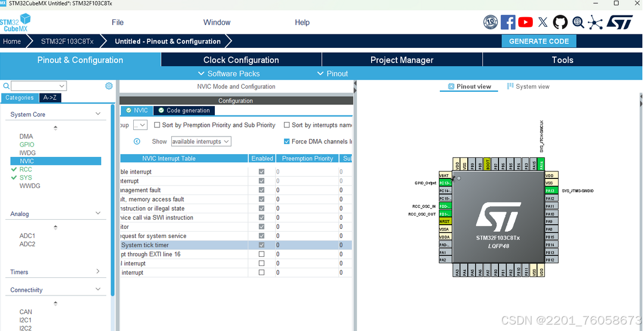
Task: Click the ST logo at top right
Action: click(620, 22)
